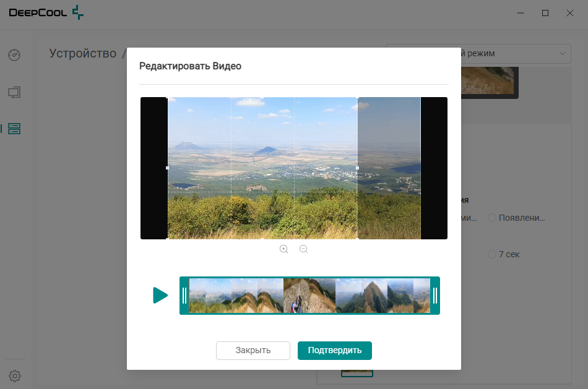This screenshot has height=389, width=588.
Task: Click the Устройство breadcrumb
Action: [83, 53]
